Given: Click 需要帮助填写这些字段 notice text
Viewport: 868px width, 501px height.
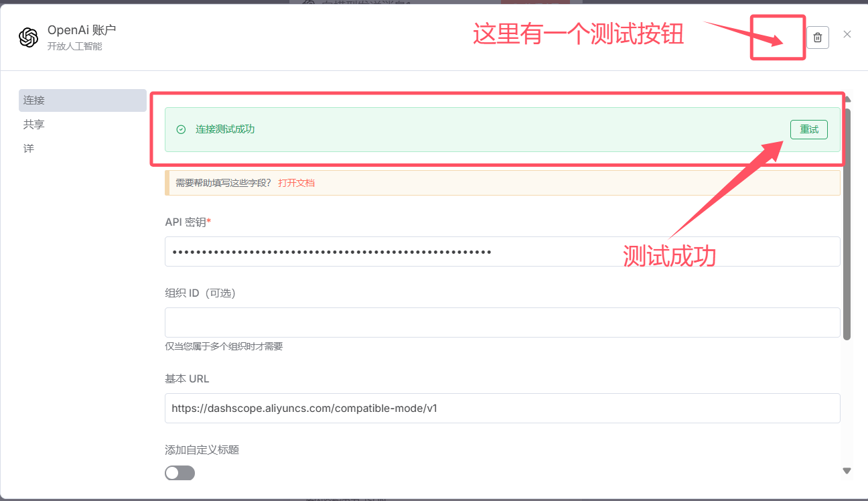Looking at the screenshot, I should tap(223, 183).
